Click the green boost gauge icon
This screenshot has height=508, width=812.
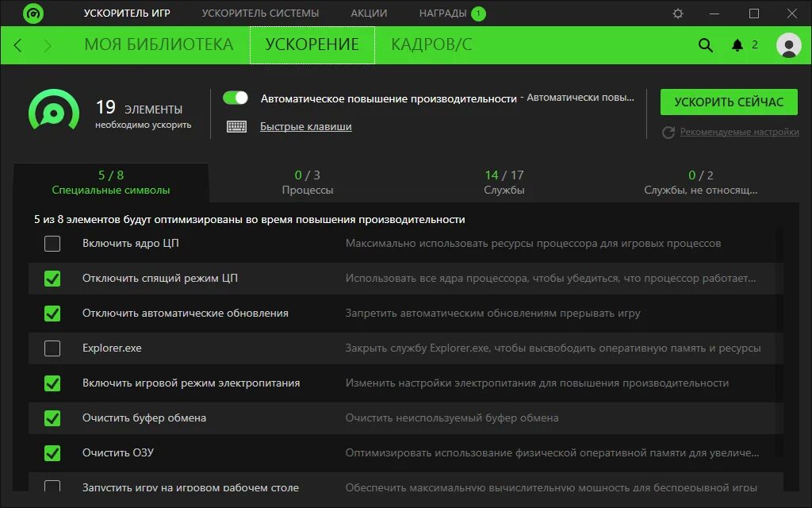[54, 110]
